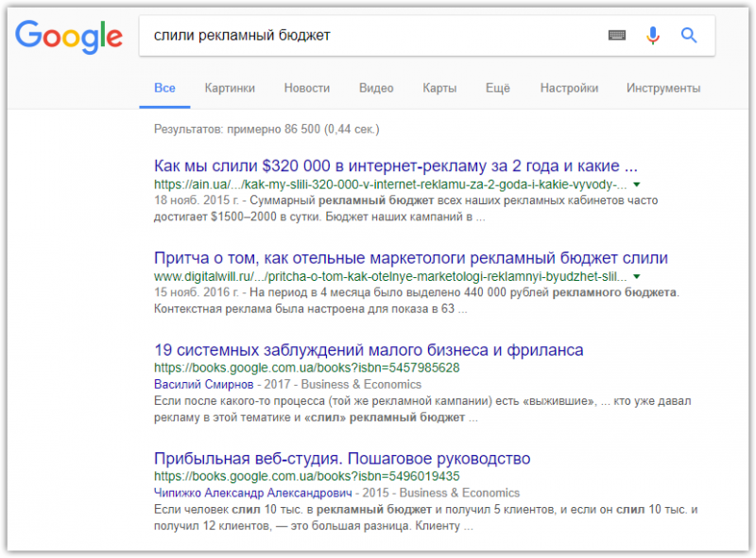756x558 pixels.
Task: Open the on-screen keyboard icon
Action: (617, 35)
